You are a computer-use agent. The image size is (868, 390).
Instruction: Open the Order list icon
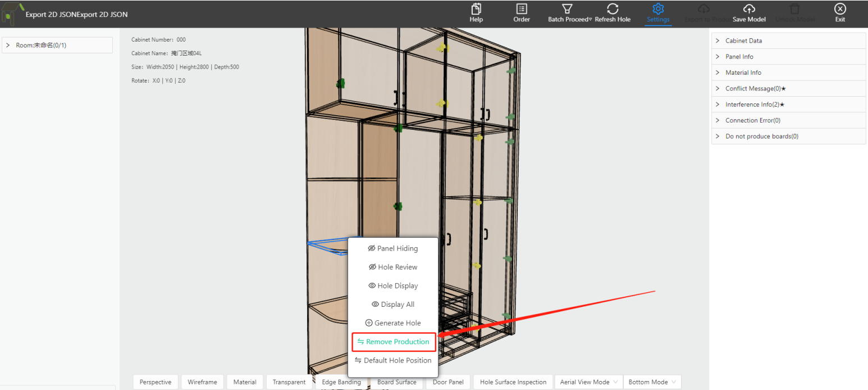(522, 9)
